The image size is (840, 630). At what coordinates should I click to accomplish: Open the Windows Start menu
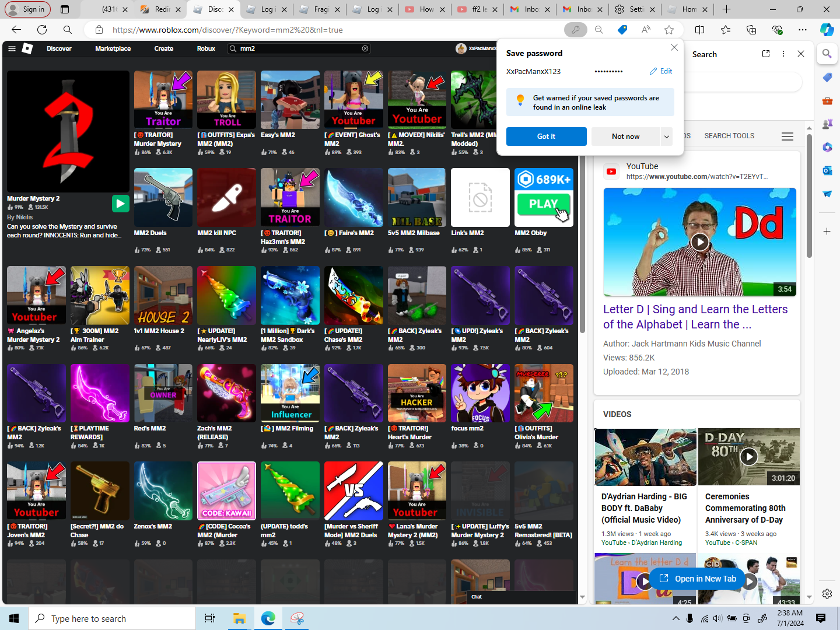pos(14,618)
